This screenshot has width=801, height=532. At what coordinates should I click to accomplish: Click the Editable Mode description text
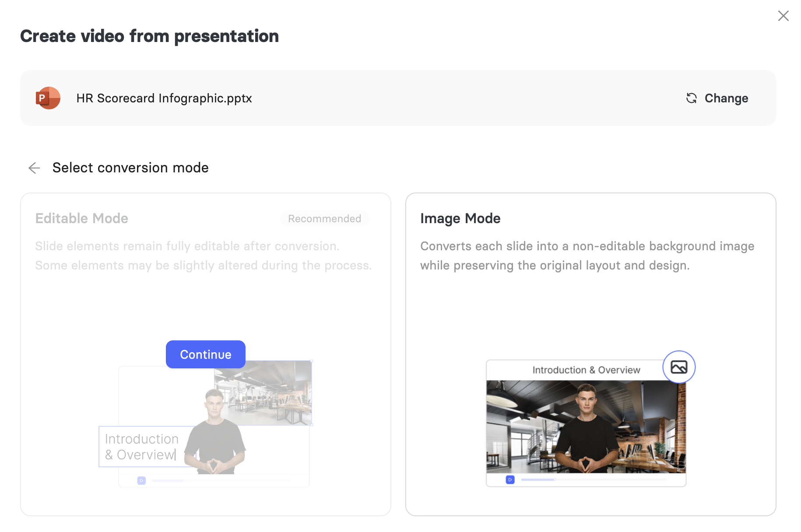pyautogui.click(x=203, y=255)
